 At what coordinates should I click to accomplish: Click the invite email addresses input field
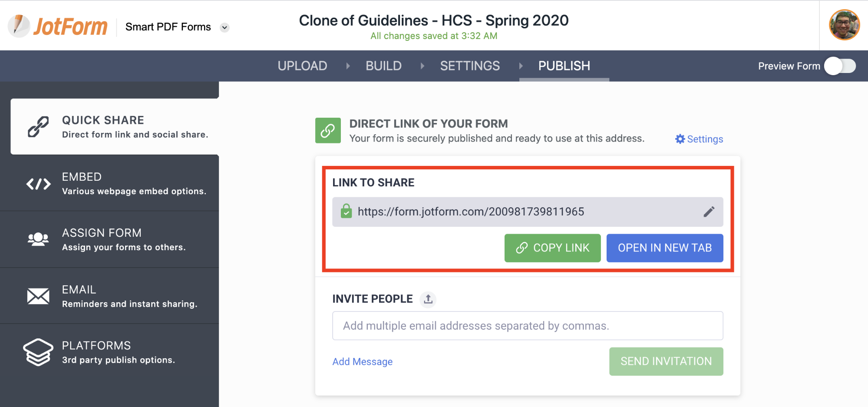coord(527,326)
